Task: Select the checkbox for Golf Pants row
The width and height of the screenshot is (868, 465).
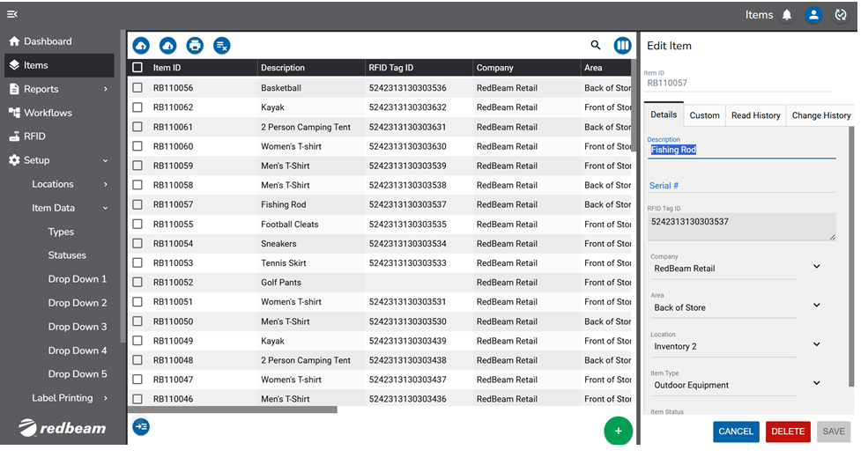Action: (x=137, y=283)
